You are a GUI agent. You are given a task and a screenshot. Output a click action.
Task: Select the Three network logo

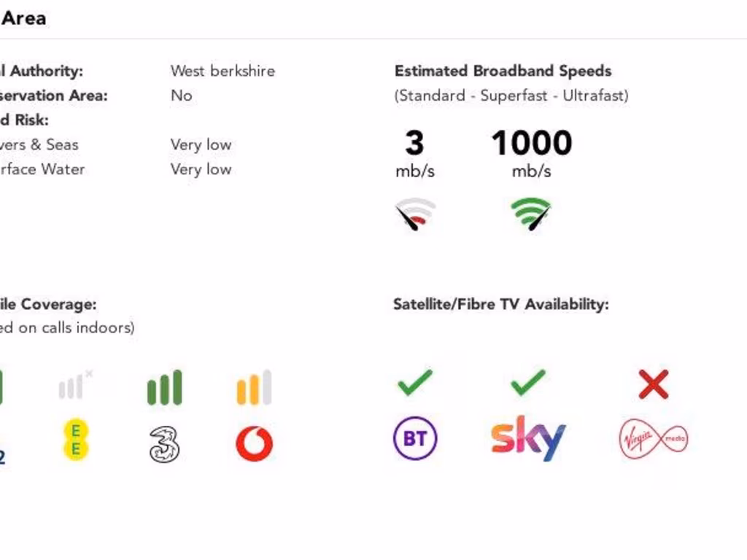(x=164, y=444)
